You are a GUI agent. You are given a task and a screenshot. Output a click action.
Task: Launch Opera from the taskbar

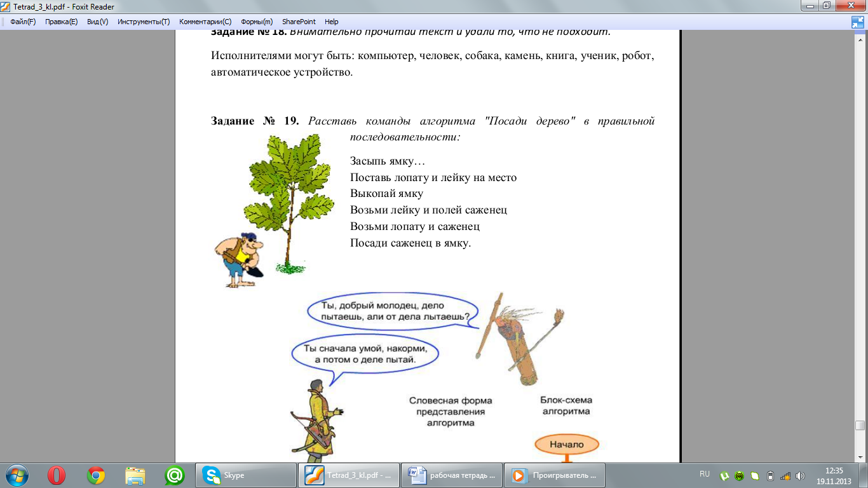57,475
